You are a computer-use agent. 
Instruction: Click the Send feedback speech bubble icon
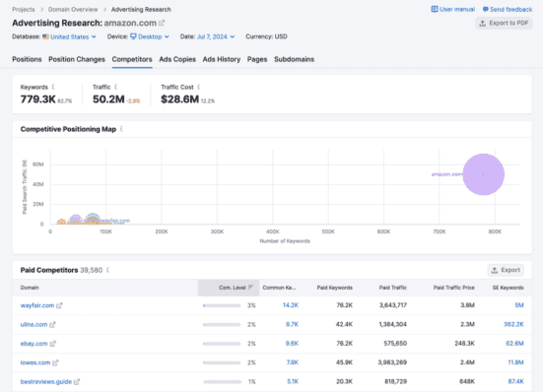486,9
